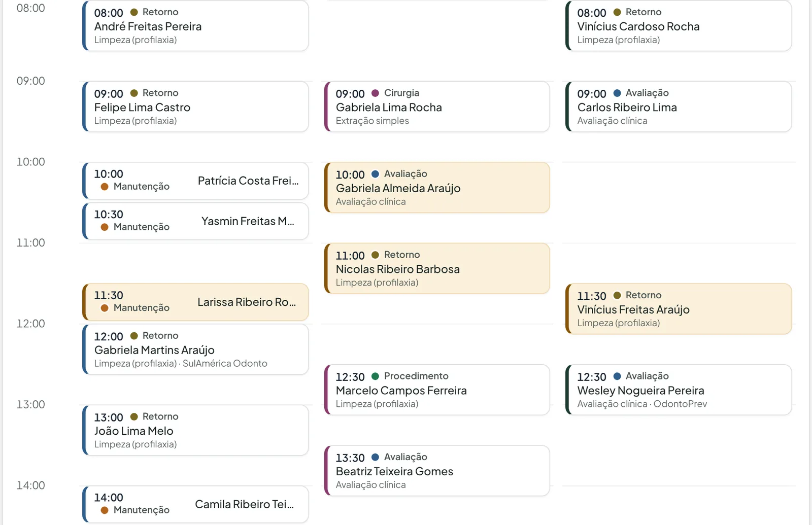Click the green Procedimento status dot

pos(376,376)
